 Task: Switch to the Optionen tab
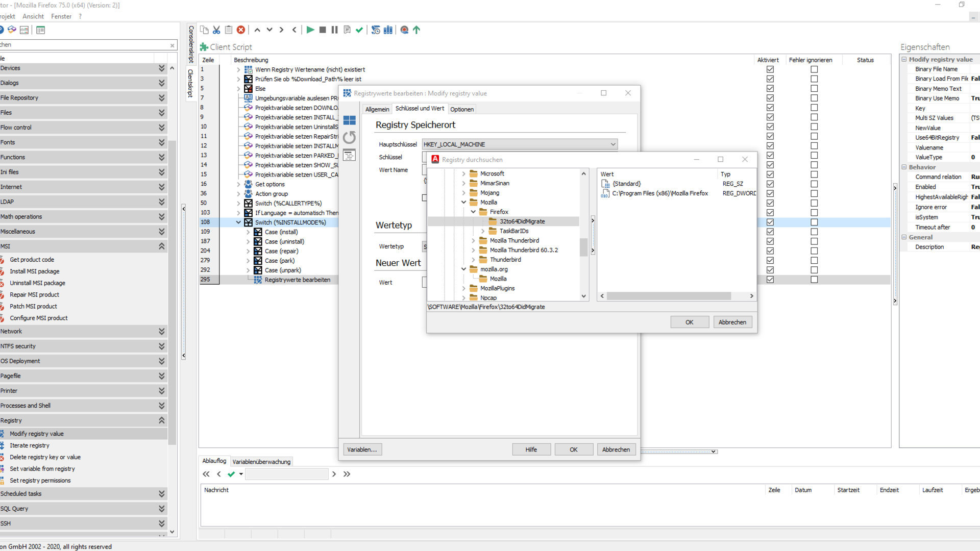pyautogui.click(x=462, y=109)
